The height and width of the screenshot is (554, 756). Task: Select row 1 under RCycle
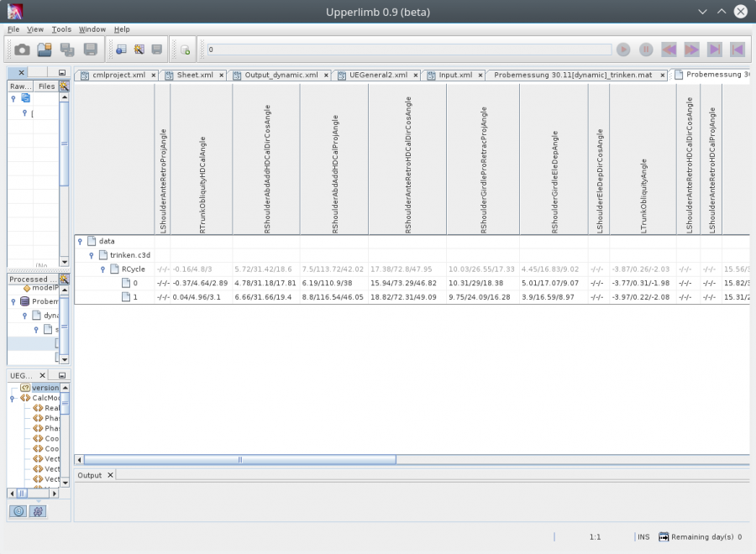click(x=134, y=297)
